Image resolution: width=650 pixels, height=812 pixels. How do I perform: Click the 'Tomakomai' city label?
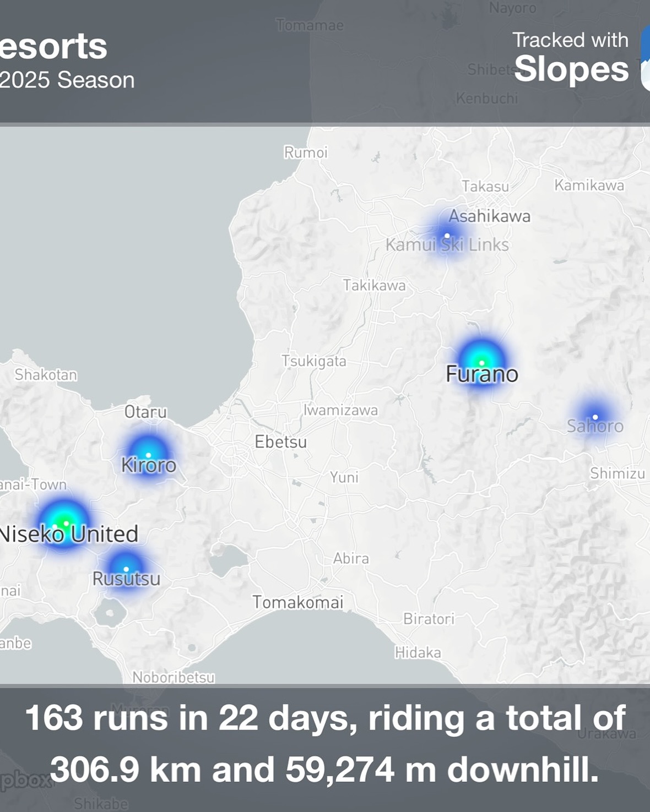pos(298,602)
